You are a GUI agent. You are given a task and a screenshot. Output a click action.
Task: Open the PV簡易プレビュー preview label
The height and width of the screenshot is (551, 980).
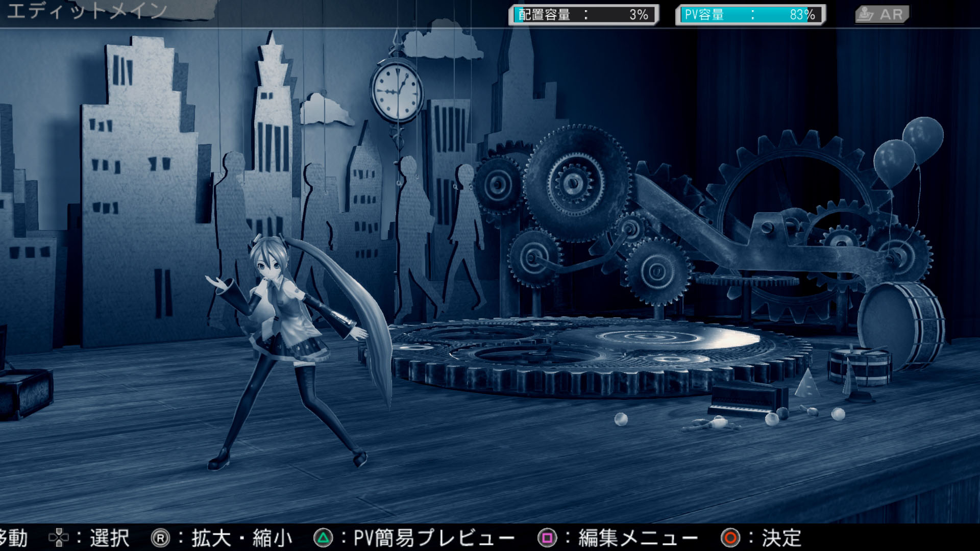[434, 538]
